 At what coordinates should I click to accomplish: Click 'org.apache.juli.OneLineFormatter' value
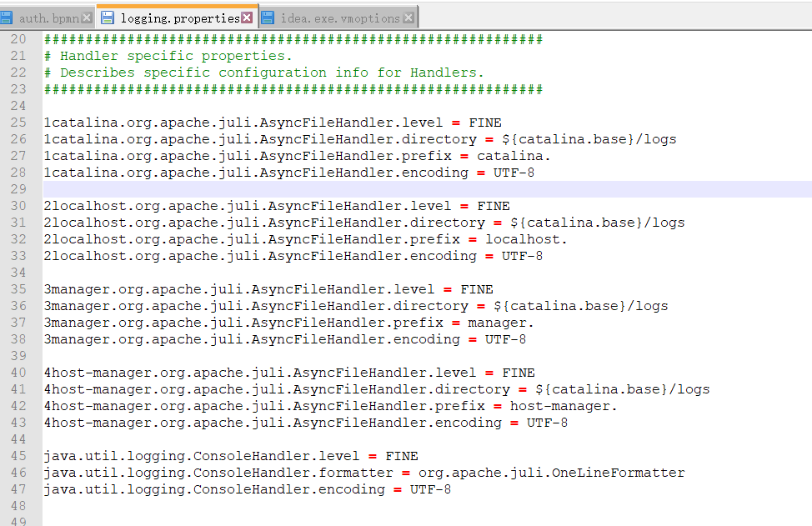pos(552,473)
